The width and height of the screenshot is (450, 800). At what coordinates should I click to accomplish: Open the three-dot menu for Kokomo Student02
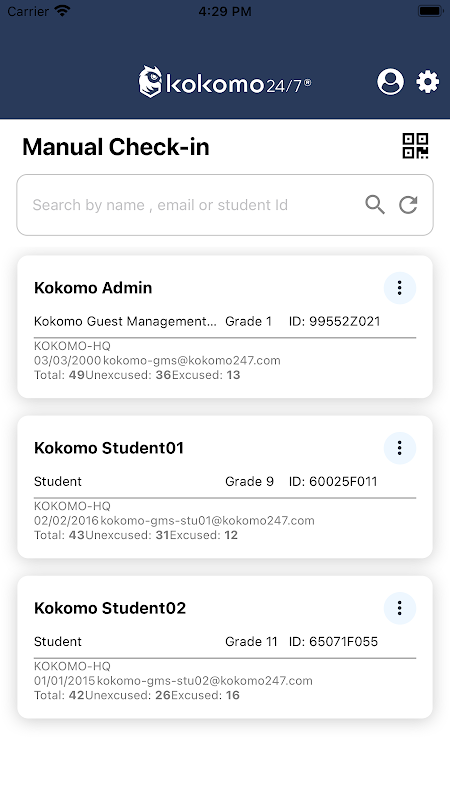(x=399, y=608)
